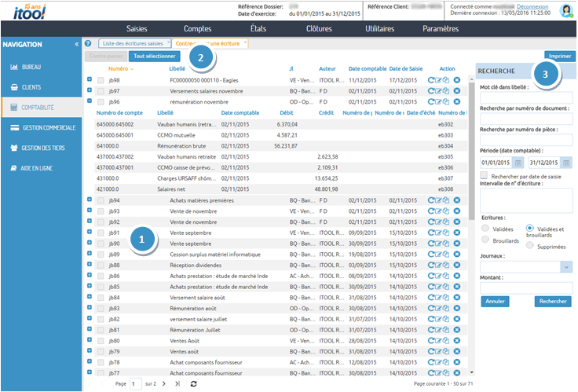The image size is (578, 392).
Task: Open the help question mark icon
Action: click(88, 43)
